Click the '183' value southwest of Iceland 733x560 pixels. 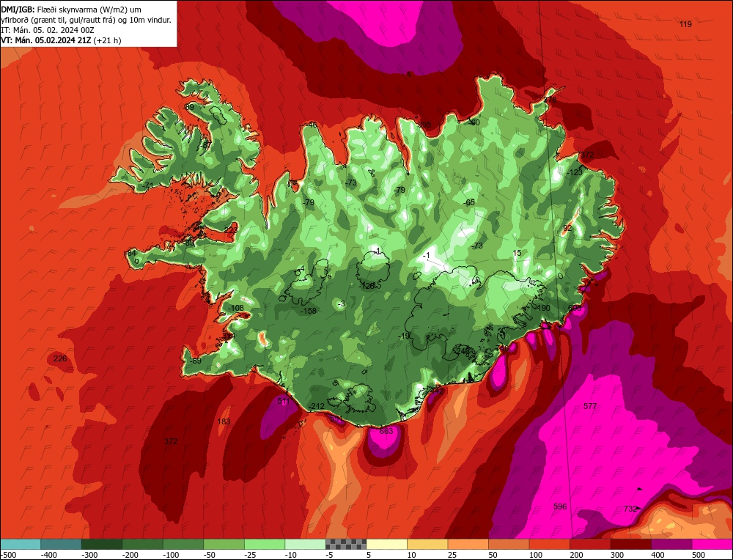pyautogui.click(x=224, y=421)
